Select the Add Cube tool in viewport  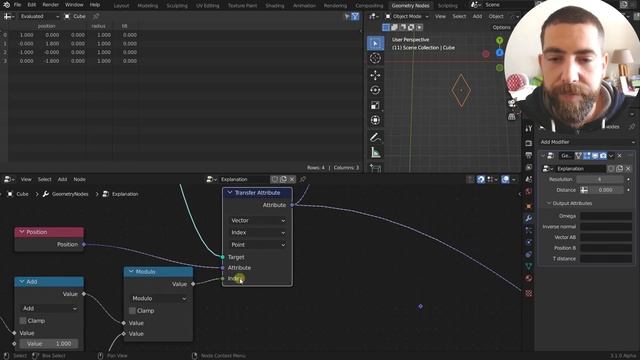(375, 168)
